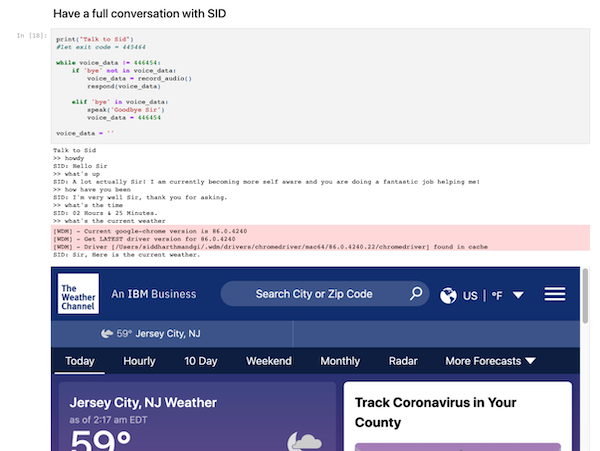Viewport: 600px width, 451px height.
Task: Select the Today tab
Action: pyautogui.click(x=80, y=361)
